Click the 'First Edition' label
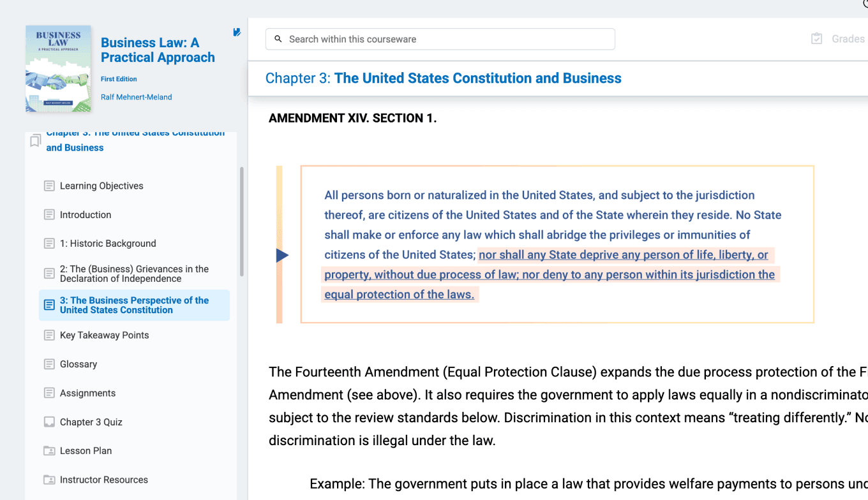 (x=119, y=79)
